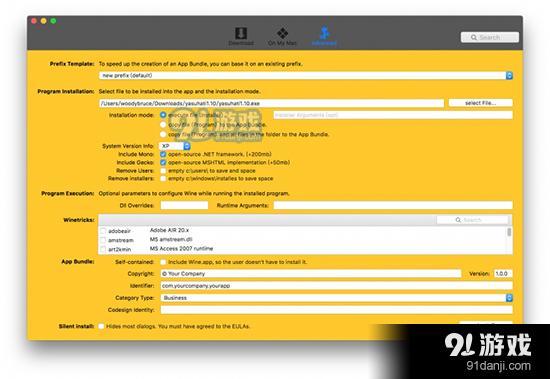The image size is (550, 379).
Task: Switch to On My Mac section
Action: pos(282,36)
